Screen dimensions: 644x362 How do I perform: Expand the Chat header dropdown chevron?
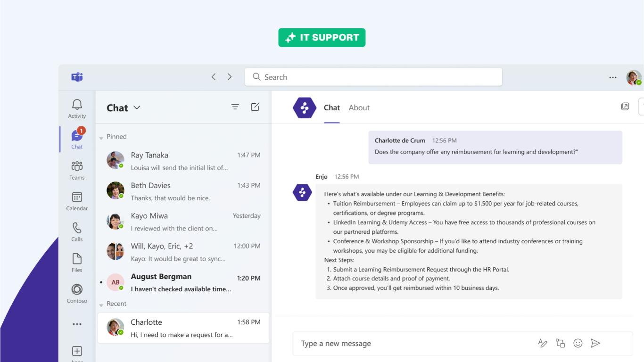pyautogui.click(x=137, y=107)
